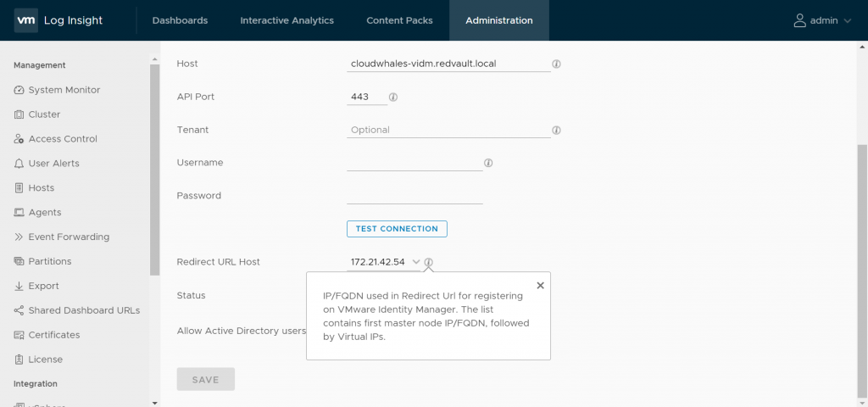Click the Management section heading
The image size is (868, 407).
[x=39, y=65]
